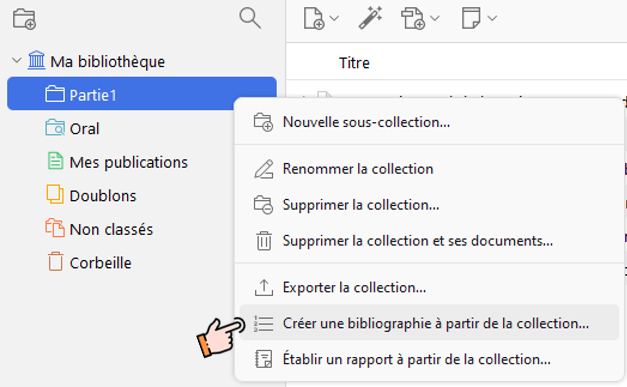The height and width of the screenshot is (387, 627).
Task: Click the export upload arrow icon
Action: (x=264, y=287)
